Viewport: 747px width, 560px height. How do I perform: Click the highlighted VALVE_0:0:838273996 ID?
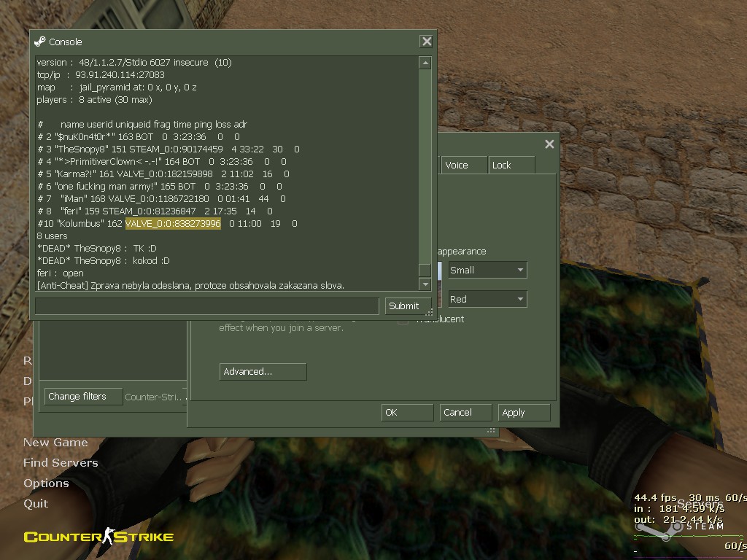pyautogui.click(x=173, y=224)
